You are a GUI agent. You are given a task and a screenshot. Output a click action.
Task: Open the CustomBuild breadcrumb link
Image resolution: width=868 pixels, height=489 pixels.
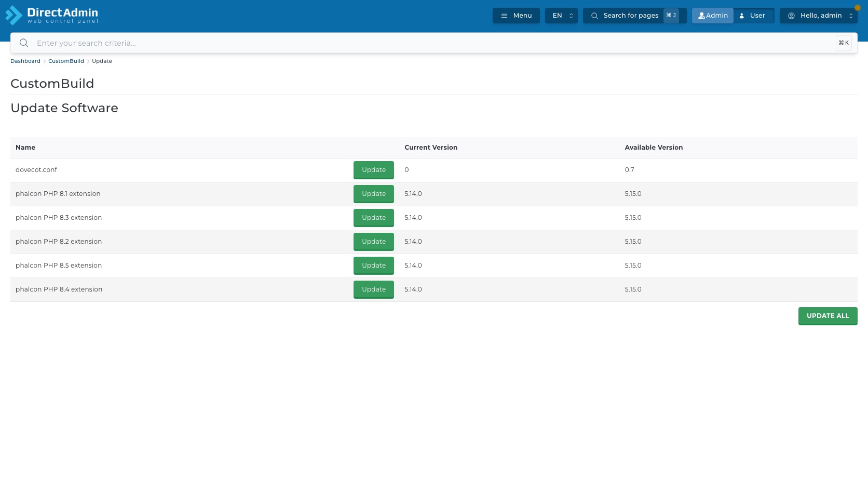point(66,61)
